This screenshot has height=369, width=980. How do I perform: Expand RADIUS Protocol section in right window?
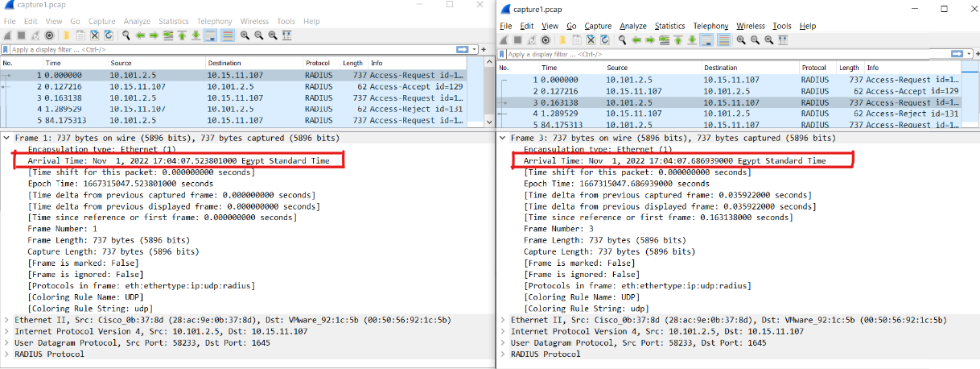(504, 354)
